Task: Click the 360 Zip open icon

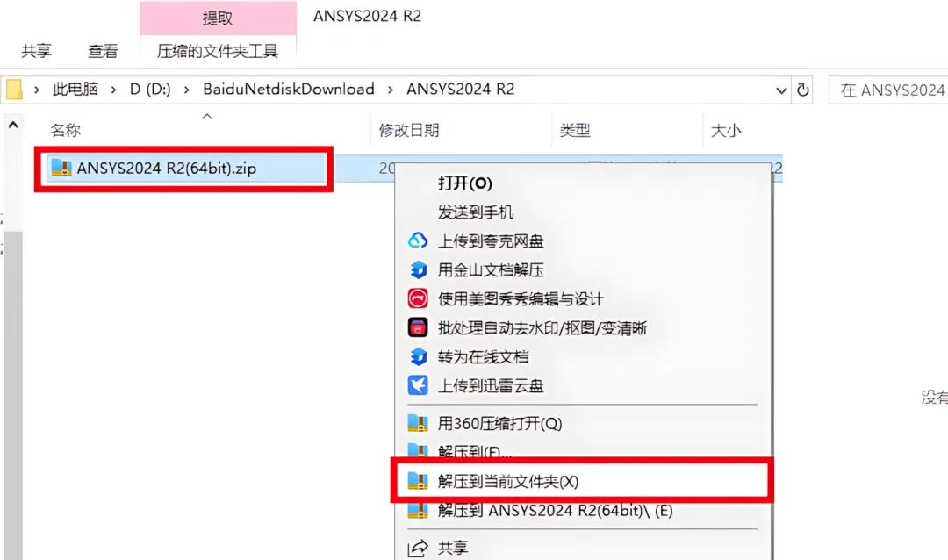Action: 418,423
